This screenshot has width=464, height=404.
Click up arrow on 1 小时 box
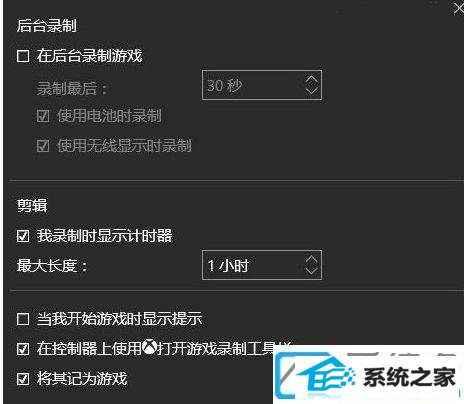pos(312,260)
